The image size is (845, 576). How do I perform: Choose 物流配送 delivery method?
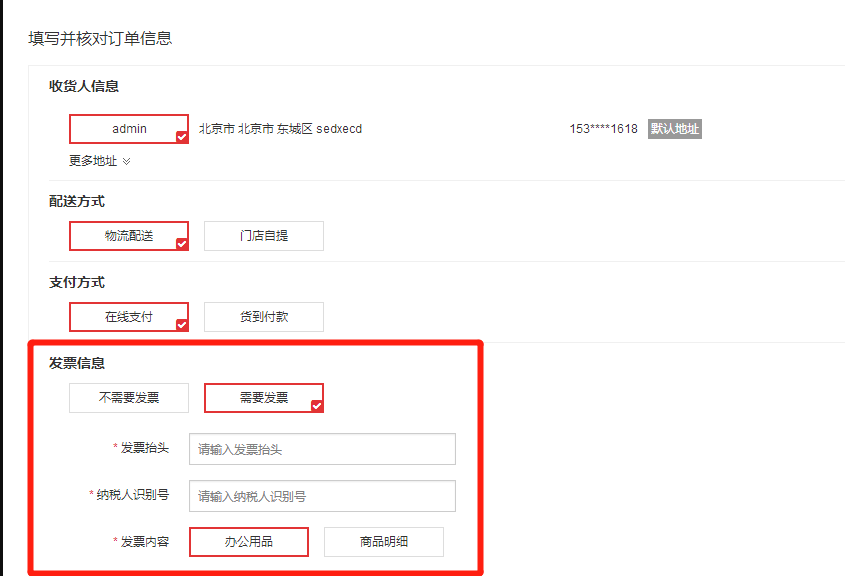tap(129, 235)
